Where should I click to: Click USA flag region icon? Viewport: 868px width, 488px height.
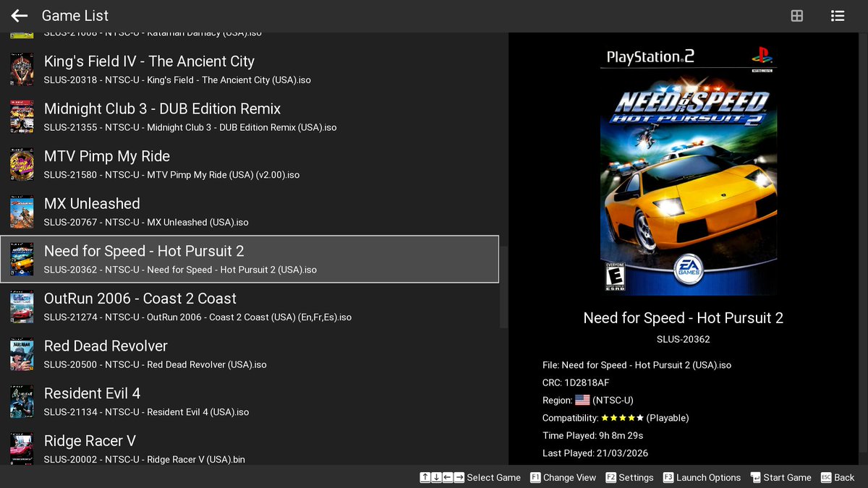pos(582,400)
